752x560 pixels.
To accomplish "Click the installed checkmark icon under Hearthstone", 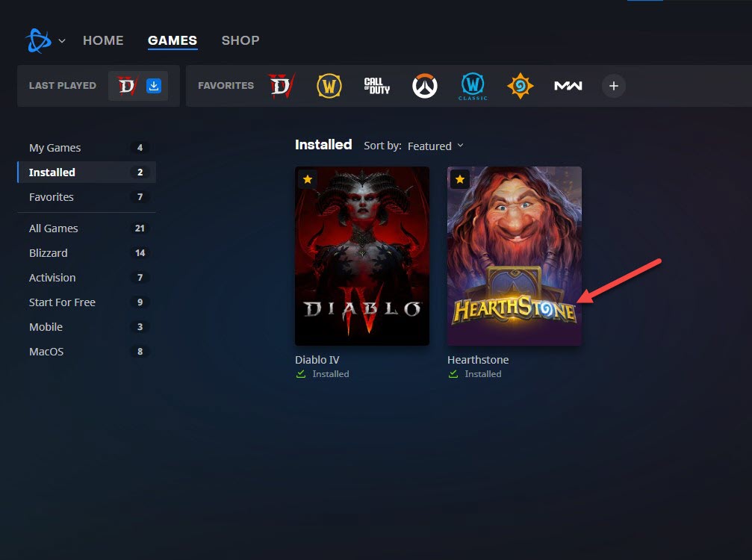I will tap(453, 374).
